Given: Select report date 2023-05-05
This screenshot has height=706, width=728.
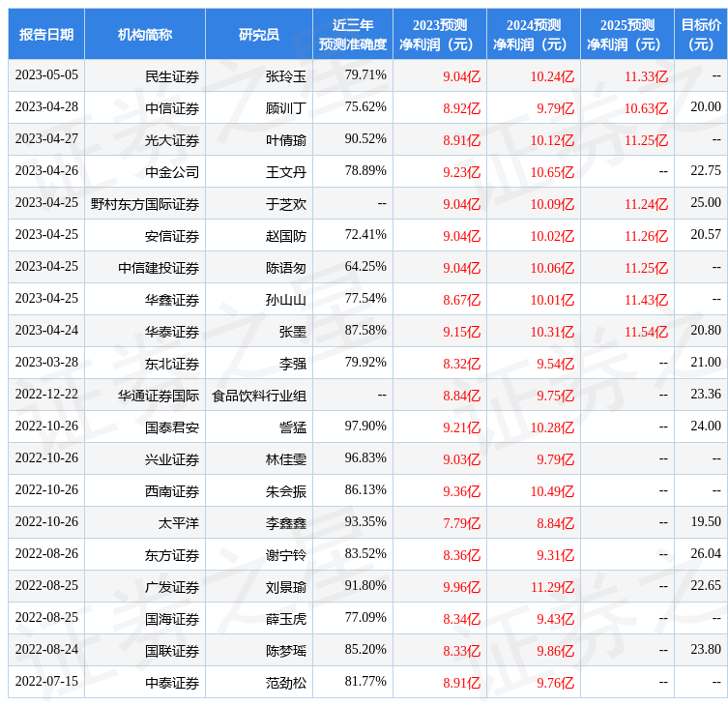Looking at the screenshot, I should (46, 74).
